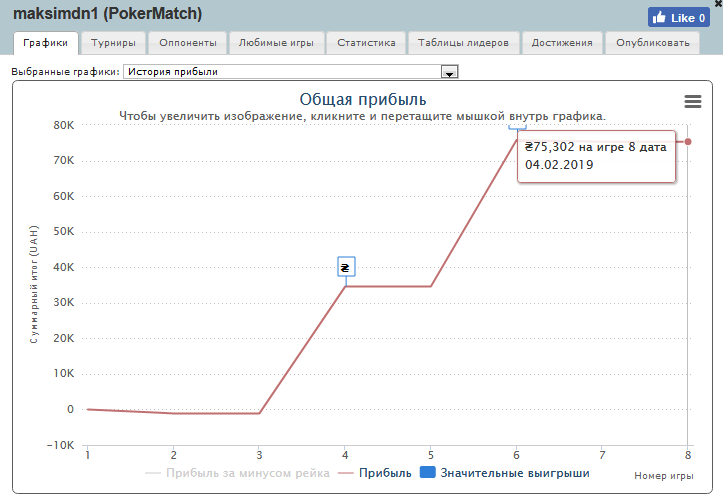The height and width of the screenshot is (496, 723).
Task: Click the x-axis label 5
Action: point(431,455)
